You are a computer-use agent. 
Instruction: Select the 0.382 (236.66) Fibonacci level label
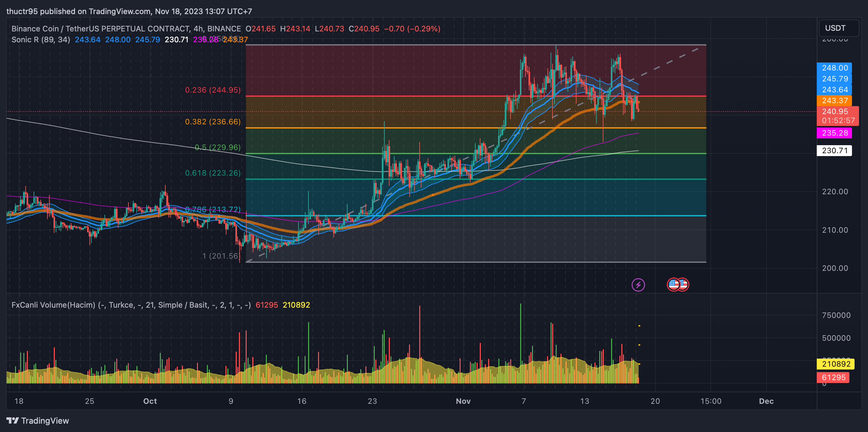(x=213, y=122)
